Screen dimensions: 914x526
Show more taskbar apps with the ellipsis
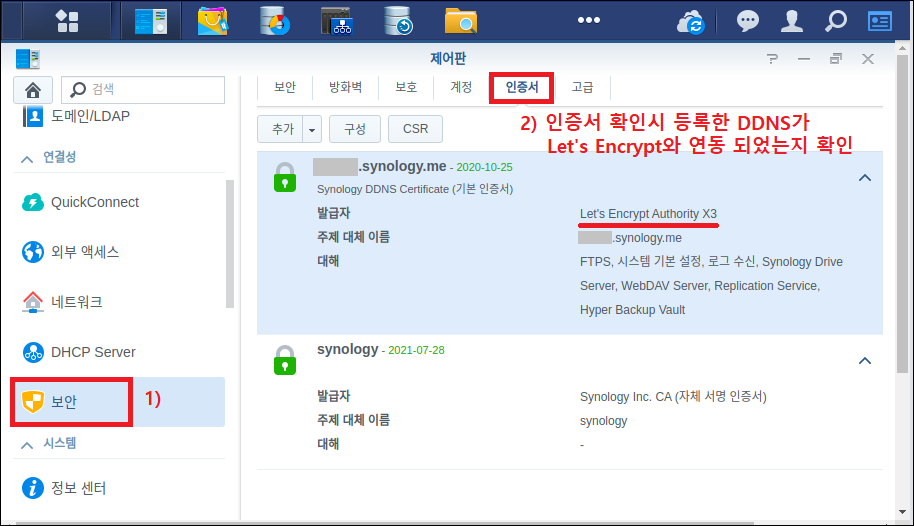click(589, 20)
